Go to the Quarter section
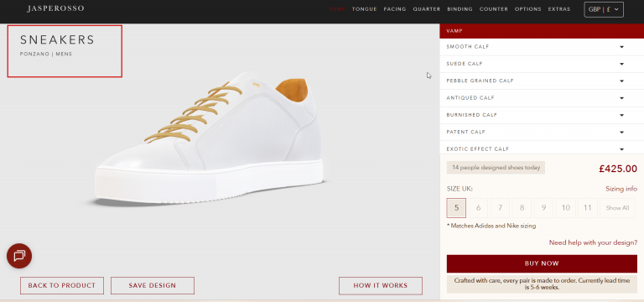 (427, 9)
